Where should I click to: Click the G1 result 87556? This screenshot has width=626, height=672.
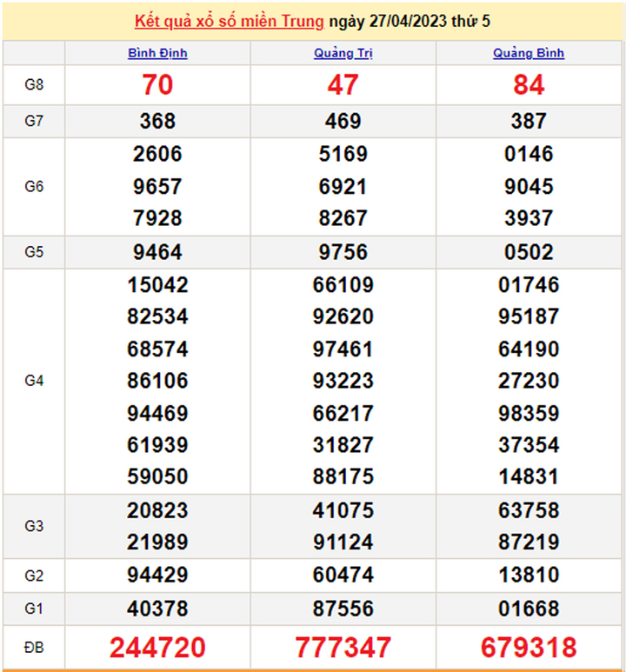click(x=343, y=609)
